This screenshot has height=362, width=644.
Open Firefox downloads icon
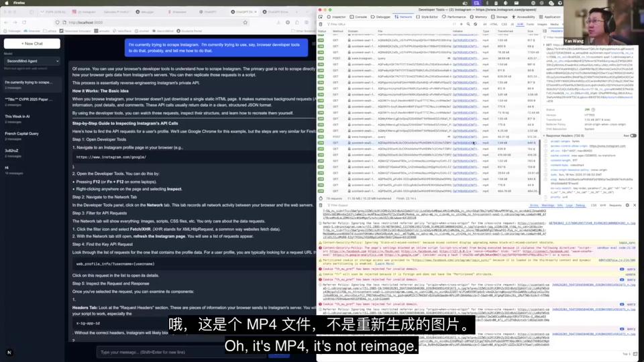[278, 23]
